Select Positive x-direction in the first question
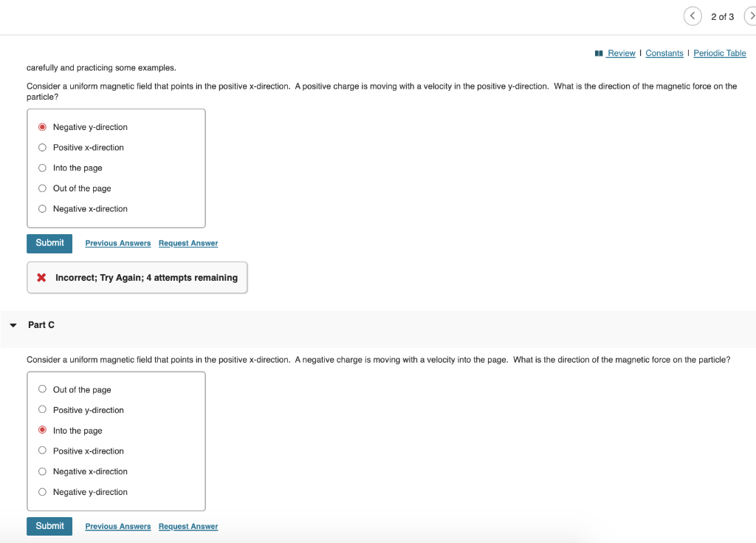This screenshot has width=756, height=543. 42,148
